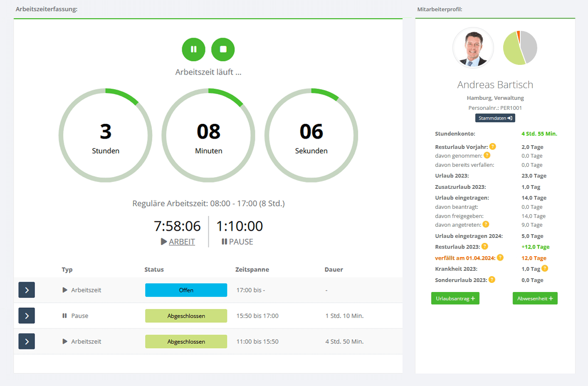
Task: Open the ARBEIT link
Action: [x=182, y=242]
